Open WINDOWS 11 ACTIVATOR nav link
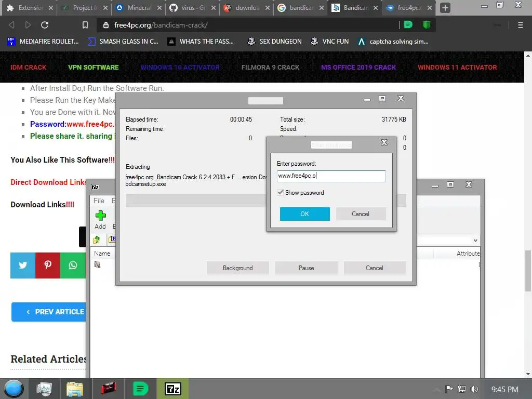 point(457,67)
